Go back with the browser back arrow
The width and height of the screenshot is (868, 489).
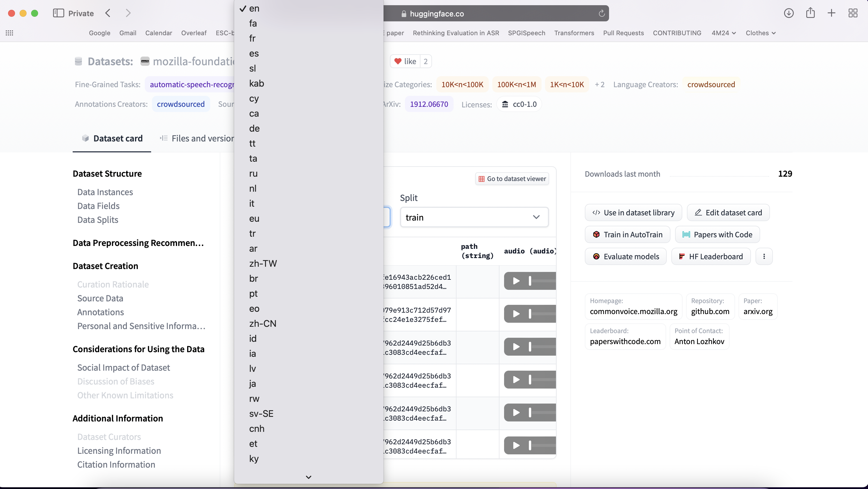(x=108, y=13)
